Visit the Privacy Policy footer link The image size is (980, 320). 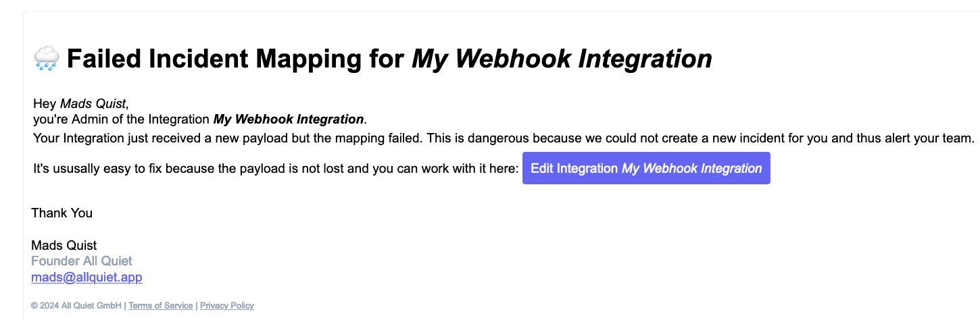pyautogui.click(x=227, y=306)
